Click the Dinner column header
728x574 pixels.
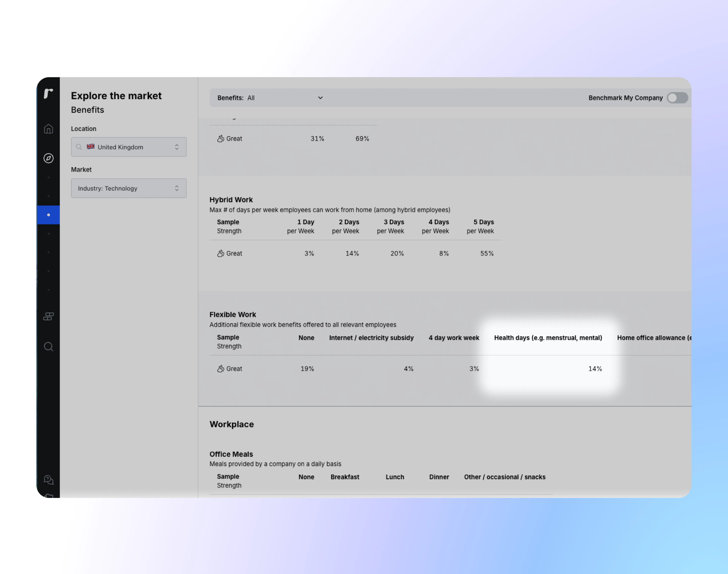[439, 477]
